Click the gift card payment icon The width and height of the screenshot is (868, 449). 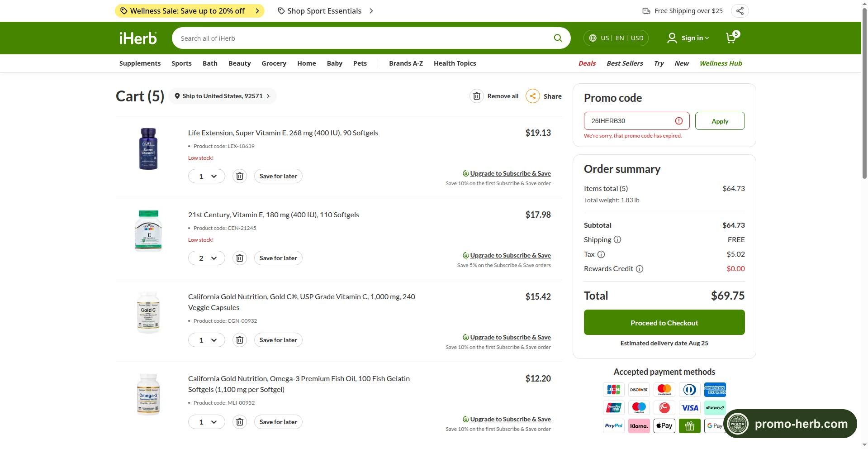click(x=690, y=426)
